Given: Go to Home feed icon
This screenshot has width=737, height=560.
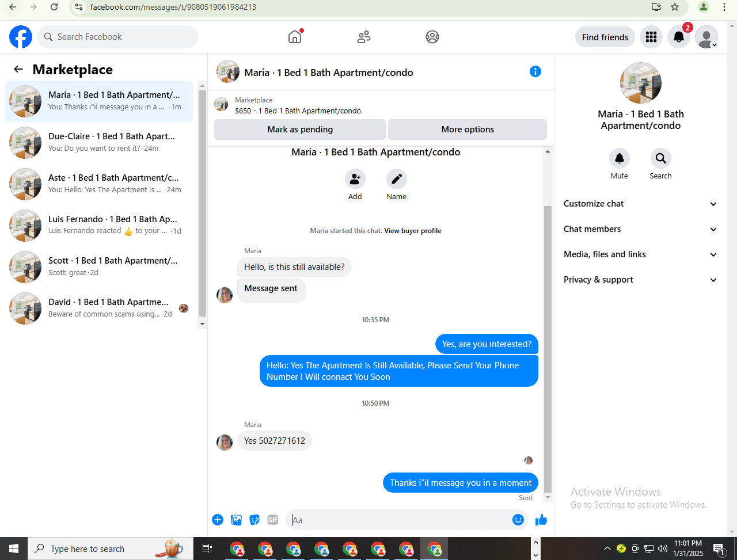Looking at the screenshot, I should click(295, 37).
